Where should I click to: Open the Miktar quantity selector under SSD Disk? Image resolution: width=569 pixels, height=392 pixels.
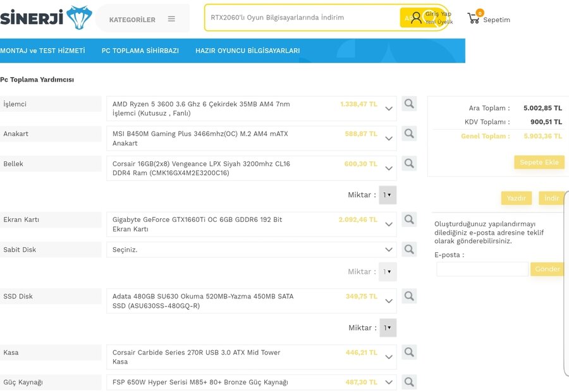[x=388, y=328]
